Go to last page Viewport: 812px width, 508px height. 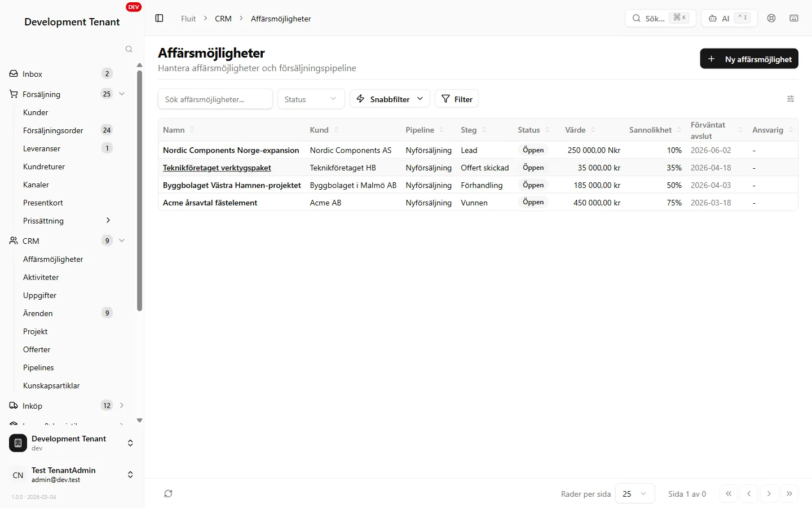[x=789, y=494]
